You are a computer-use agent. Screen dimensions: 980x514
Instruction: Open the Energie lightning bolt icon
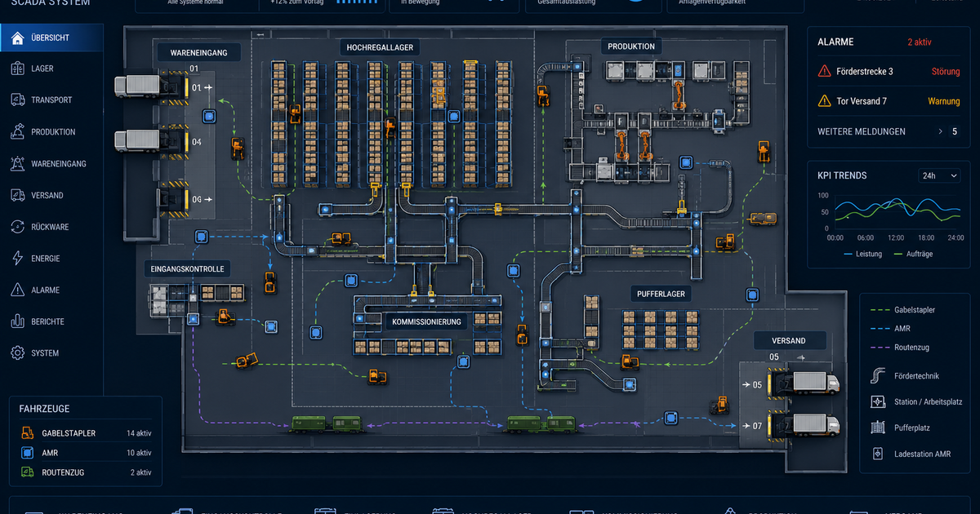(x=17, y=259)
